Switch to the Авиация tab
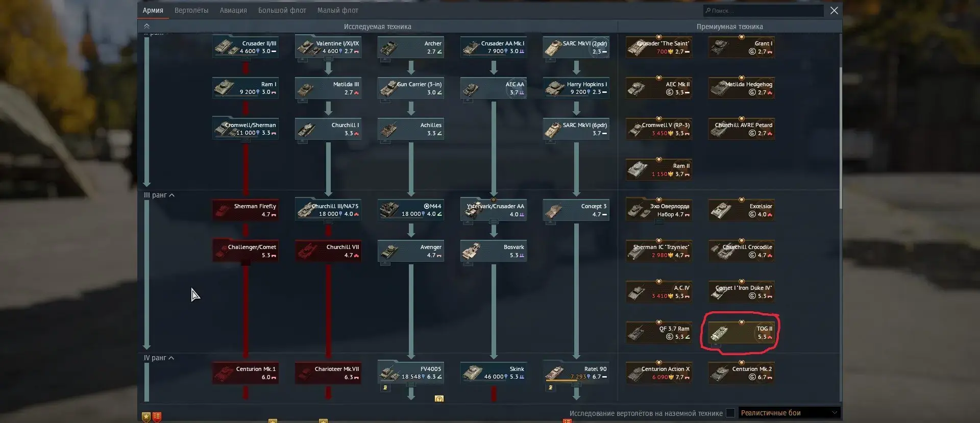The height and width of the screenshot is (423, 980). coord(233,10)
